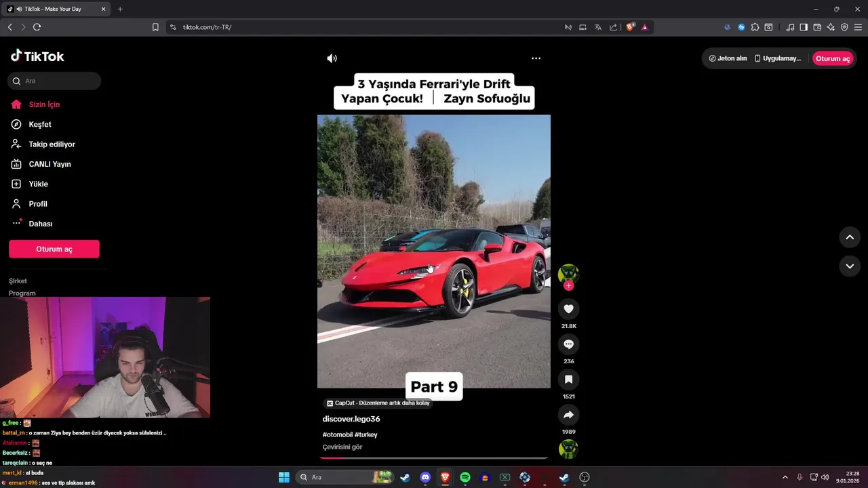Open the creator's avatar beside the video
868x488 pixels.
coord(568,274)
